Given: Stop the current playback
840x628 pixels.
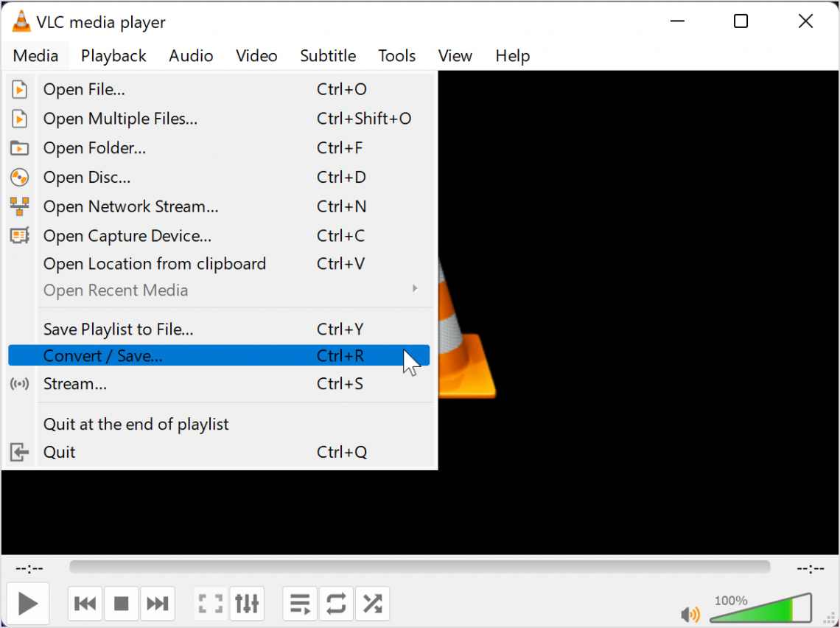Looking at the screenshot, I should (121, 603).
